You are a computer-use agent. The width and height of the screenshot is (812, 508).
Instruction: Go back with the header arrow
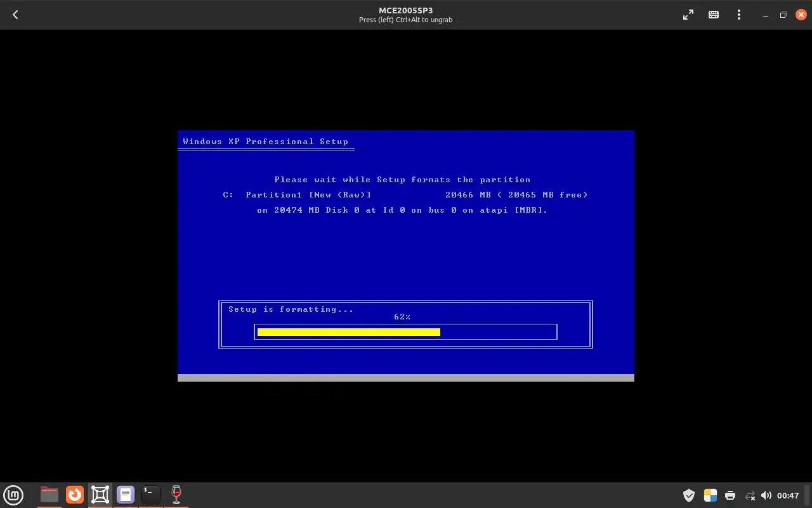[15, 15]
